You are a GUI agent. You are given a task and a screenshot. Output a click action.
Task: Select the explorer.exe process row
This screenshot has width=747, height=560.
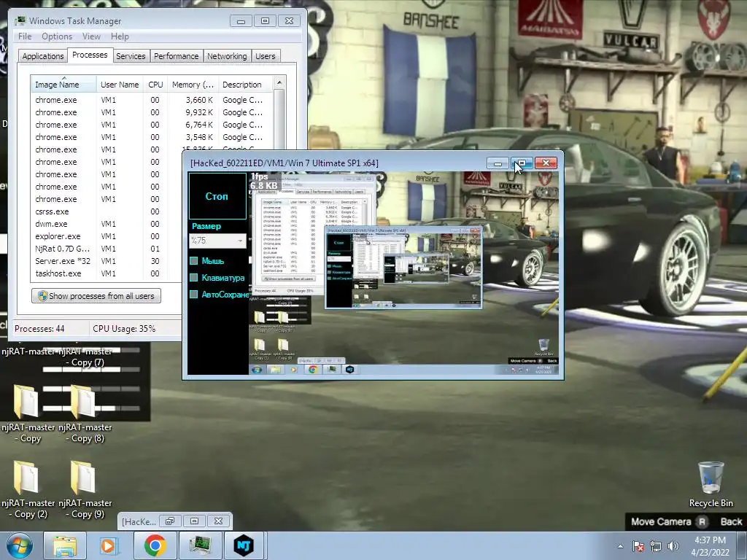107,236
